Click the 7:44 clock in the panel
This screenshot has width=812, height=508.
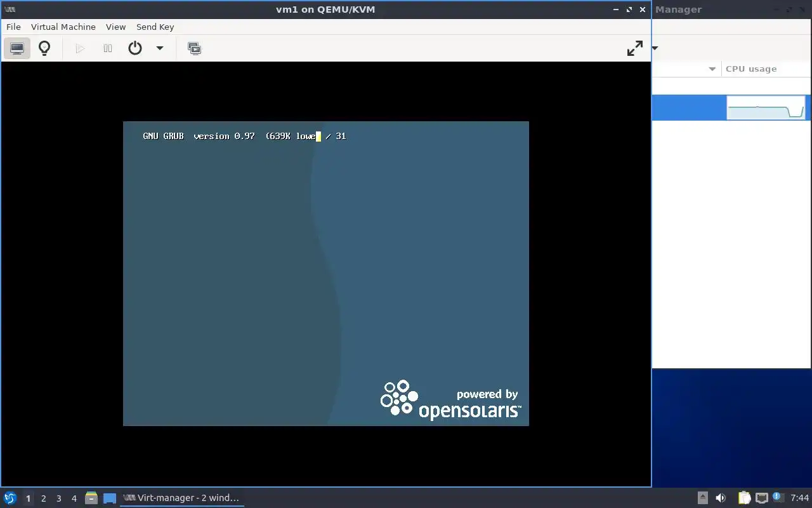pos(799,498)
